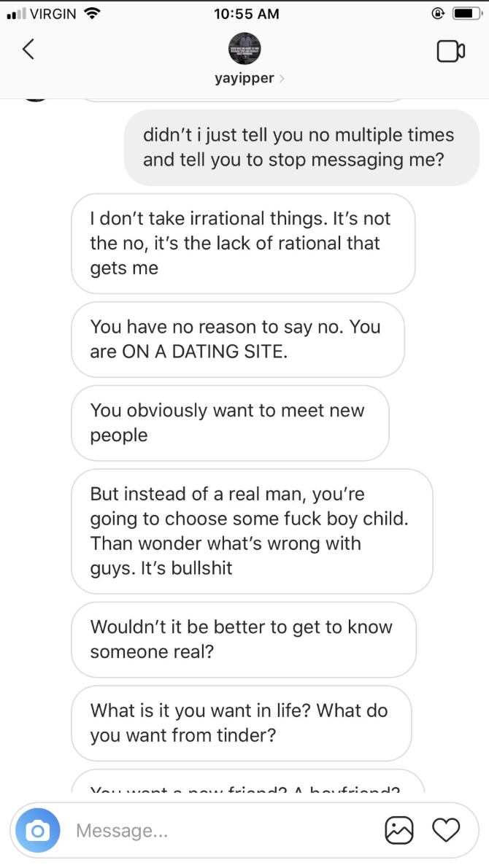Send a heart reaction
489x868 pixels.
(446, 830)
